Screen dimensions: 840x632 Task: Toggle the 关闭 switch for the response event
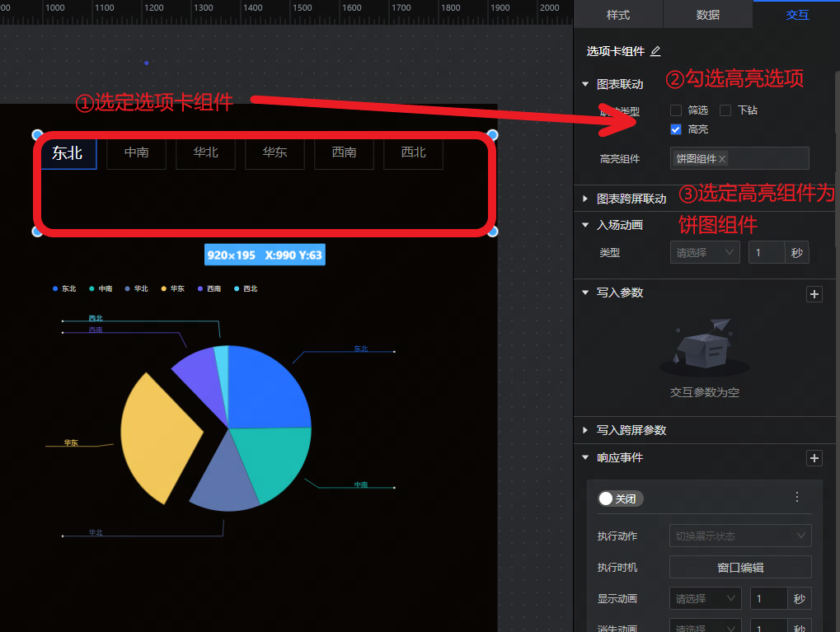click(620, 499)
